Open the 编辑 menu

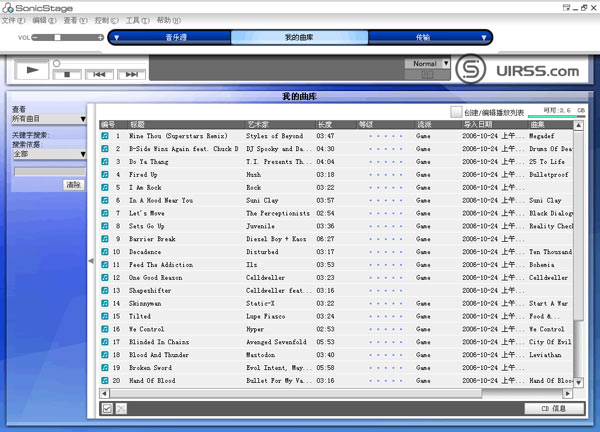click(44, 20)
